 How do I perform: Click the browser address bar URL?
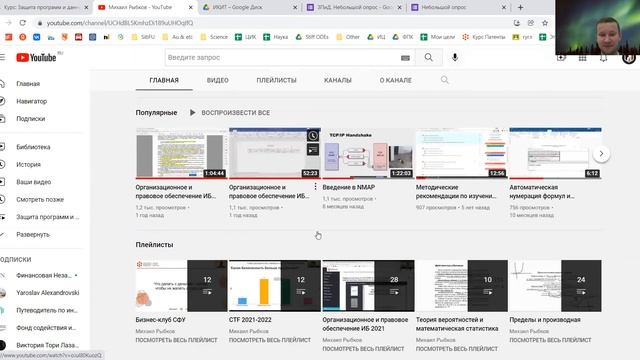click(120, 23)
